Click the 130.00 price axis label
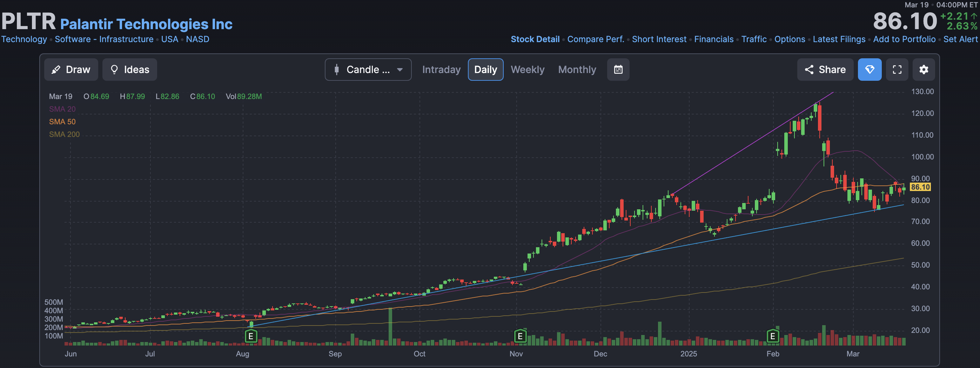Image resolution: width=980 pixels, height=368 pixels. tap(922, 91)
